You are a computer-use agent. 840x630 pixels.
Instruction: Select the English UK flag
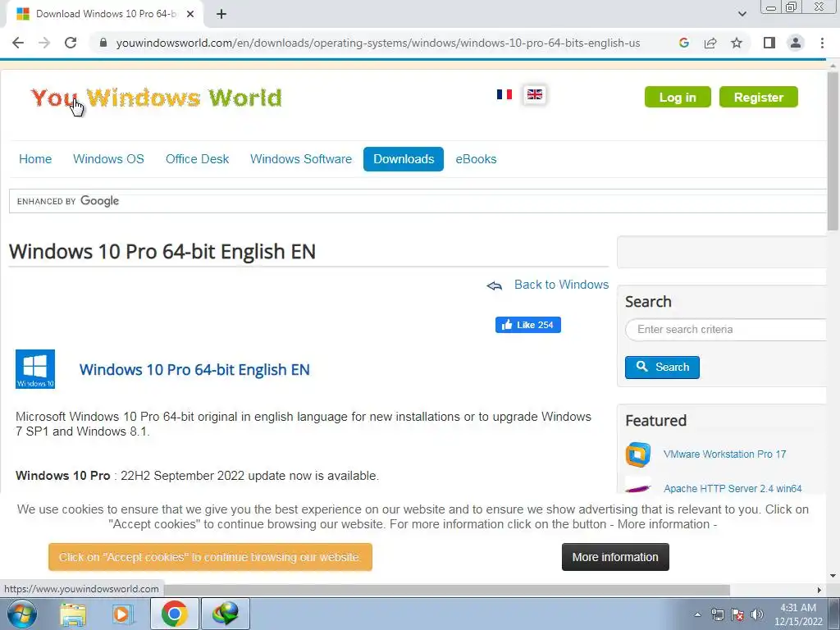point(535,95)
